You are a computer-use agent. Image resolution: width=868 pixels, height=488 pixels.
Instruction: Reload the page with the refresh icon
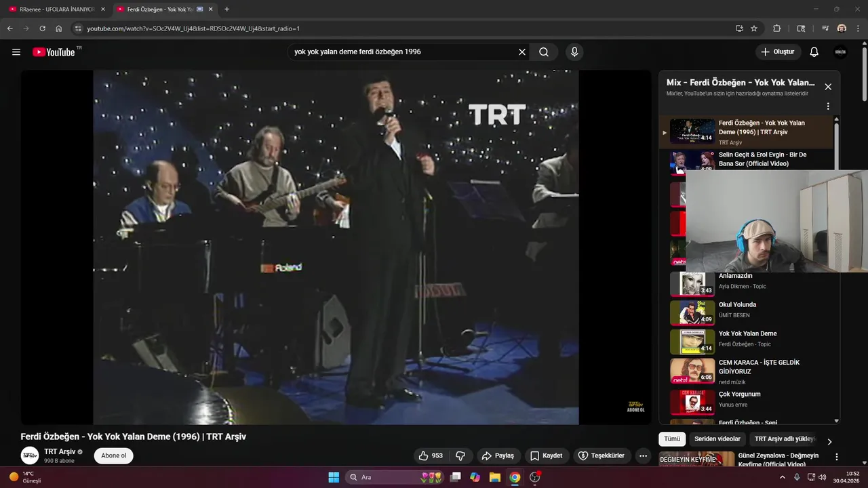click(x=42, y=28)
